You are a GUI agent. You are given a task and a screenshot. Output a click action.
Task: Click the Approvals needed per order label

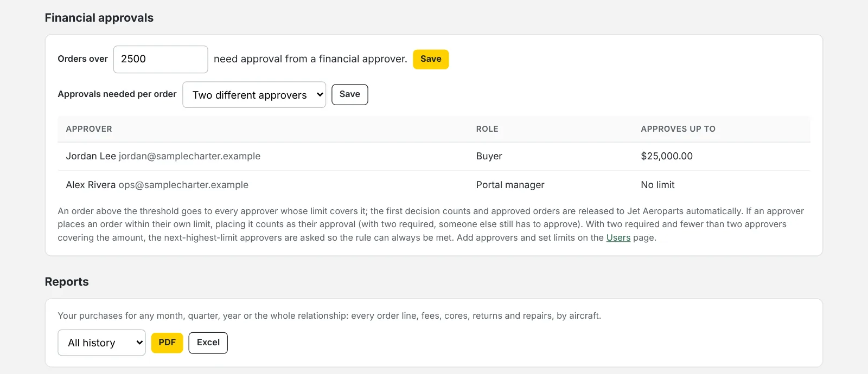117,94
